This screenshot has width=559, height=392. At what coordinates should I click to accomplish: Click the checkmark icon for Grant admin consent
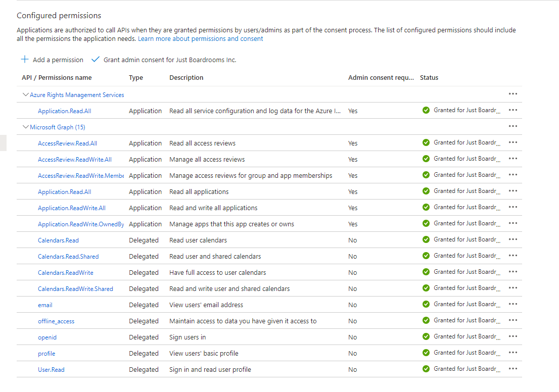point(96,60)
